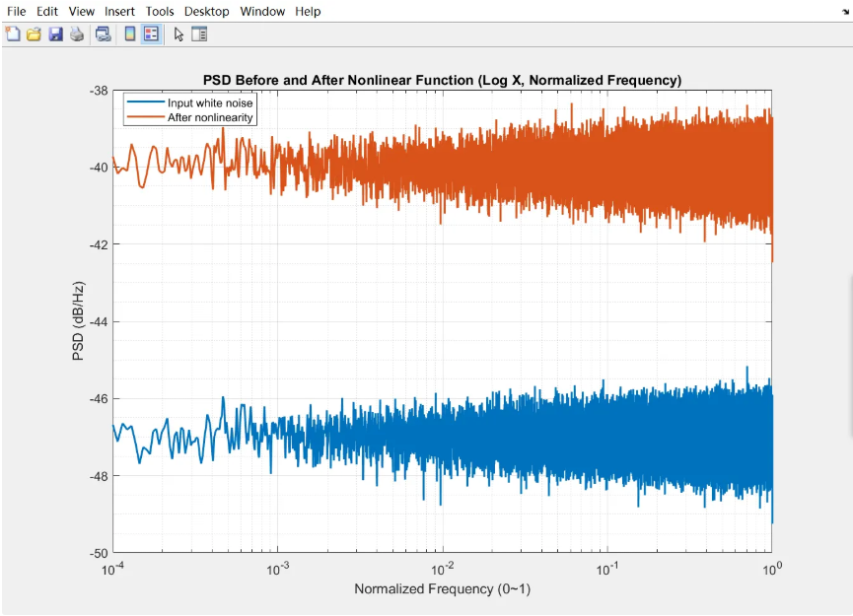
Task: Open the Property Inspector icon
Action: click(199, 34)
